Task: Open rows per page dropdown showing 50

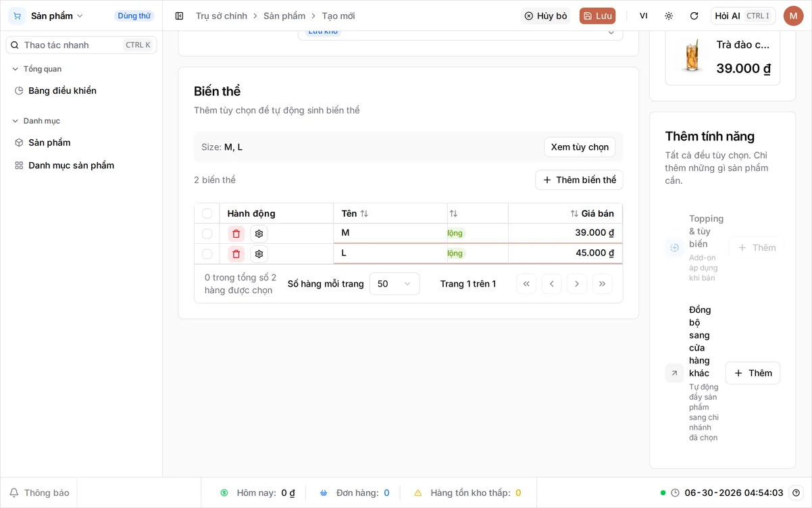Action: pos(395,284)
